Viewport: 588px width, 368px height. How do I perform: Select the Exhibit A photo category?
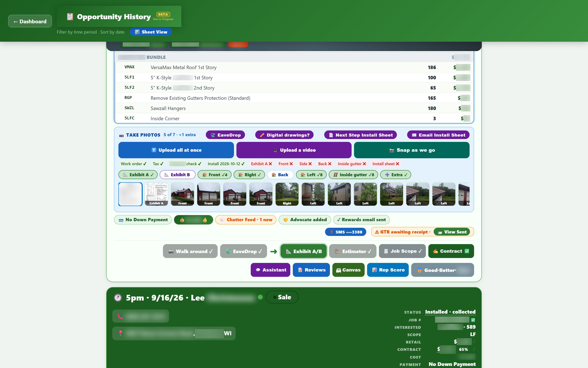138,175
